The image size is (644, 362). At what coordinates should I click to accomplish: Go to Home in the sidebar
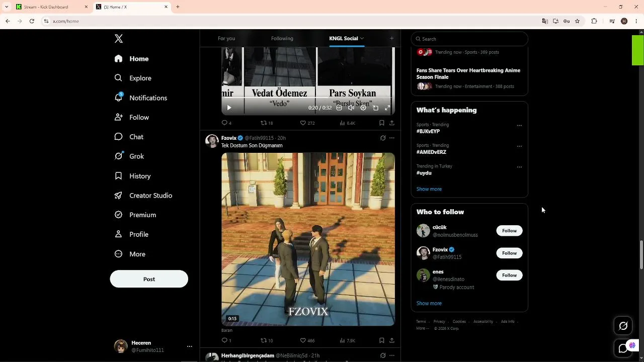point(131,59)
